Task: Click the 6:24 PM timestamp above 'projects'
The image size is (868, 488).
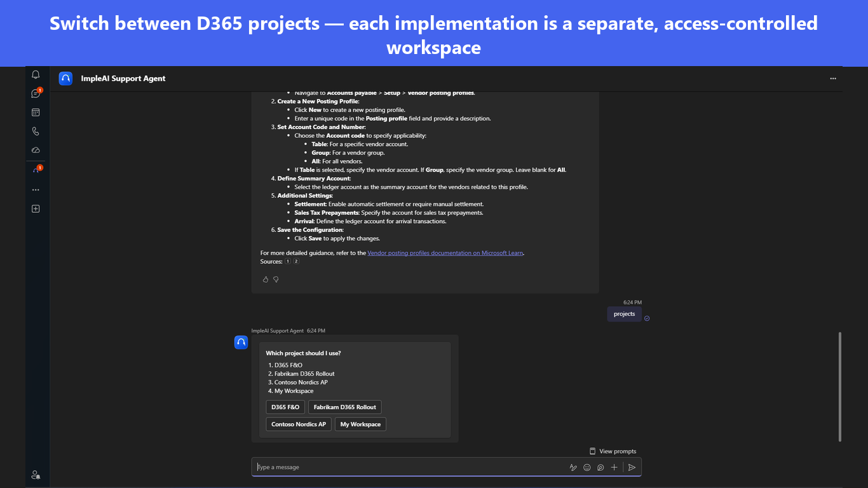Action: pyautogui.click(x=632, y=302)
